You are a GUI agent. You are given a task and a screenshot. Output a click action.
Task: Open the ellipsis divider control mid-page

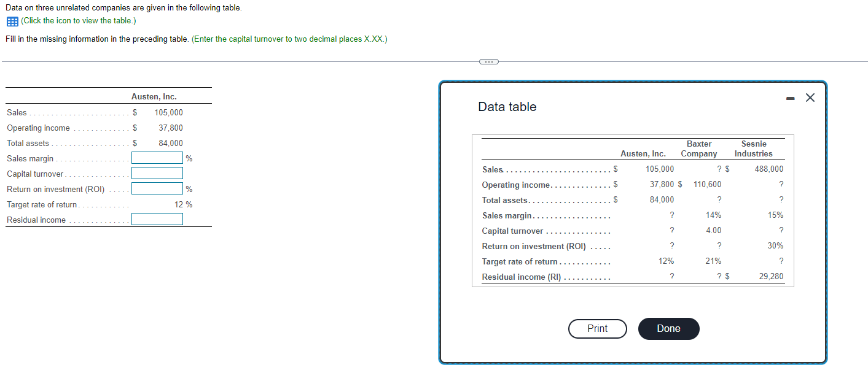tap(488, 61)
